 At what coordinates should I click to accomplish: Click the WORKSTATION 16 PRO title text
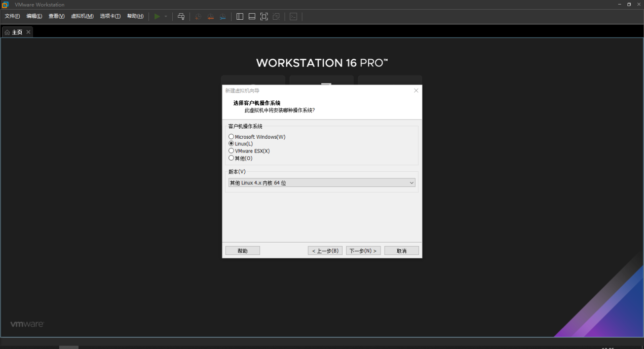coord(322,63)
